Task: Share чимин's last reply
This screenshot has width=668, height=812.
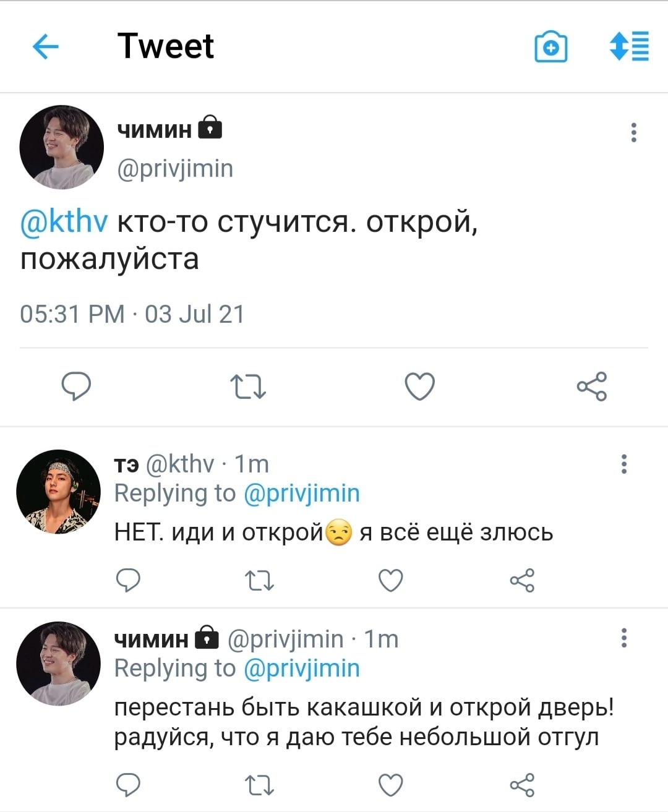Action: pyautogui.click(x=522, y=785)
